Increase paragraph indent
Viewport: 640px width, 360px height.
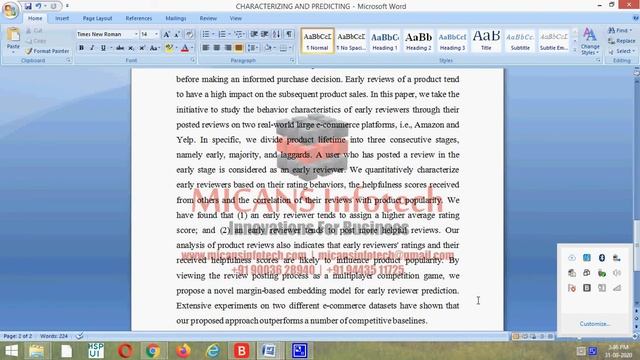point(264,34)
